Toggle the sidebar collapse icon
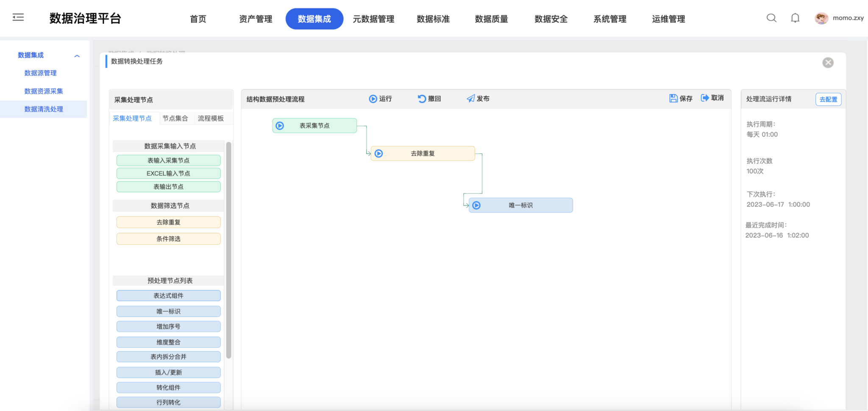 pos(18,17)
